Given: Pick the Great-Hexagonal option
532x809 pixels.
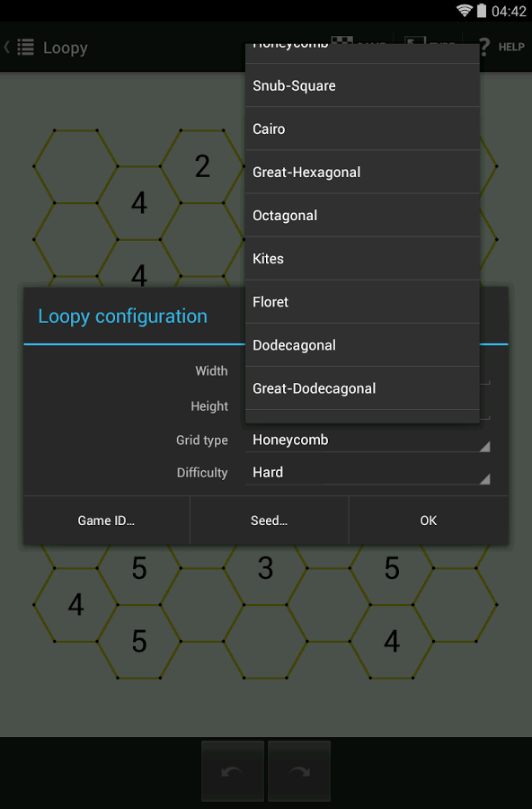Looking at the screenshot, I should click(x=362, y=173).
